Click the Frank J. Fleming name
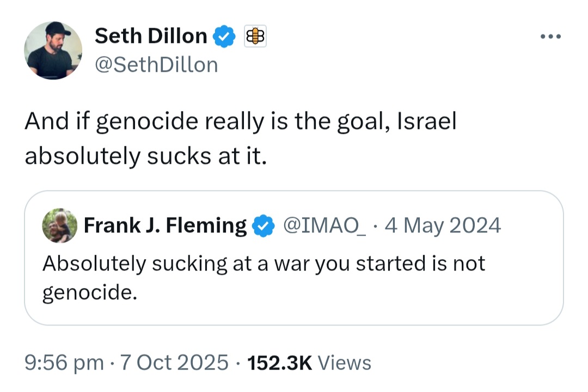Screen dimensions: 588x392 point(165,225)
